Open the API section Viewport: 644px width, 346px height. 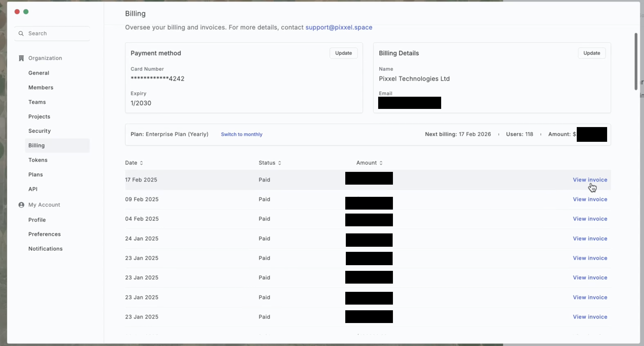[33, 189]
